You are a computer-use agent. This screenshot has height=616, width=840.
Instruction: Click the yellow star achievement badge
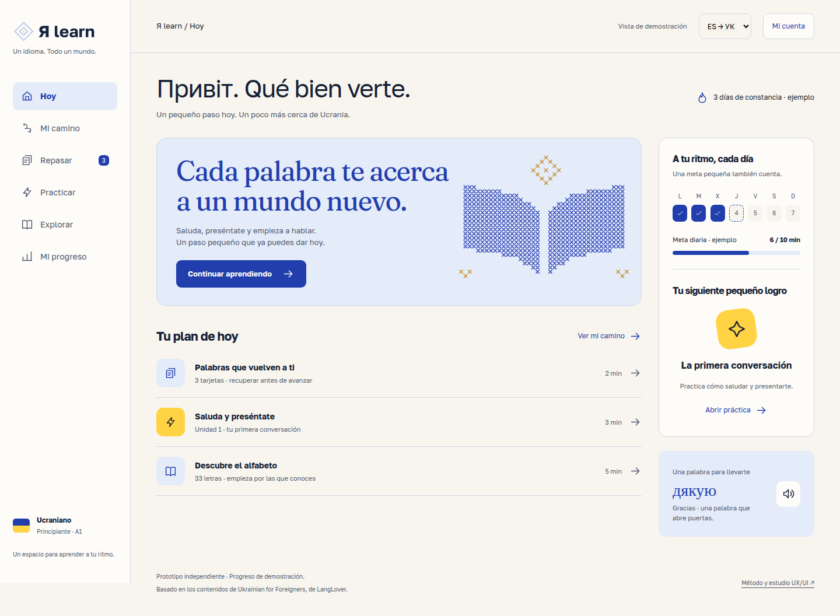[736, 329]
